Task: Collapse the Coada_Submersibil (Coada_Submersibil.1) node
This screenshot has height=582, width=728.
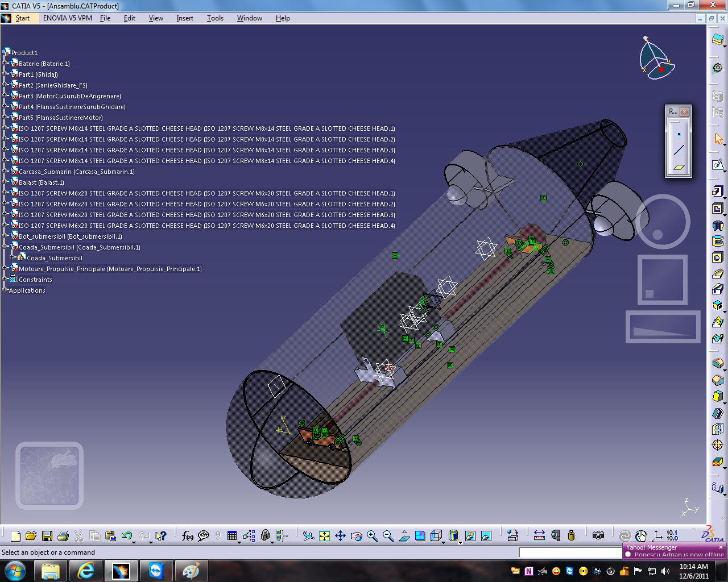Action: coord(5,247)
